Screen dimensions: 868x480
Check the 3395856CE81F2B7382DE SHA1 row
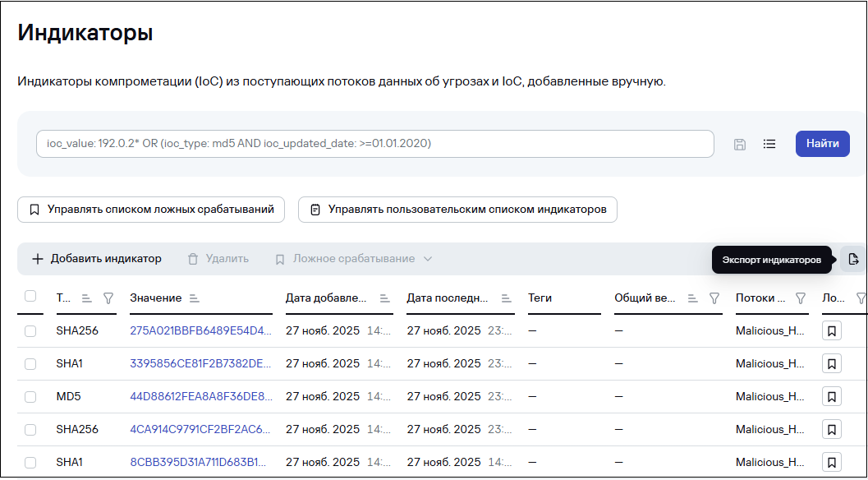point(30,363)
